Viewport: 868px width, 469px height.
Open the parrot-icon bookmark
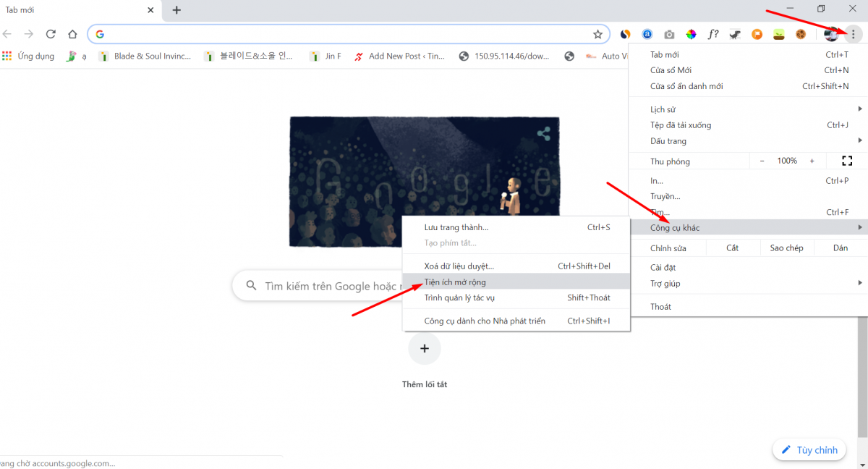(75, 56)
